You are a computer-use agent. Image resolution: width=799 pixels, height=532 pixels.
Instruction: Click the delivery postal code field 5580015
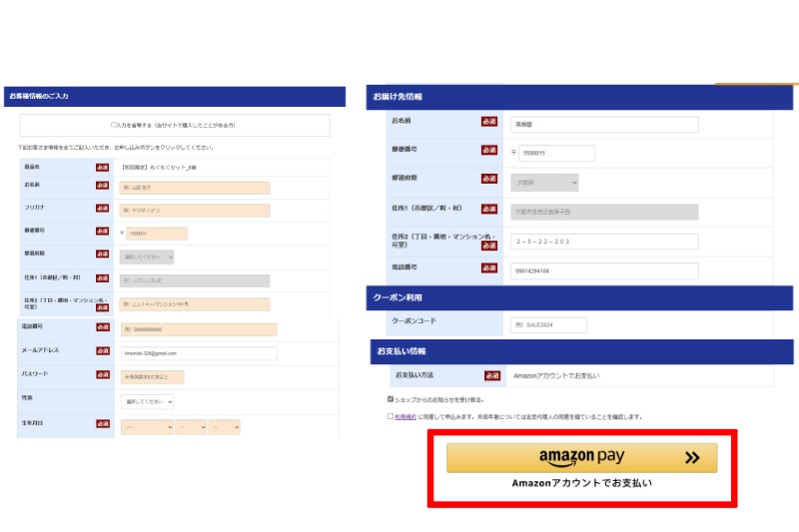556,154
